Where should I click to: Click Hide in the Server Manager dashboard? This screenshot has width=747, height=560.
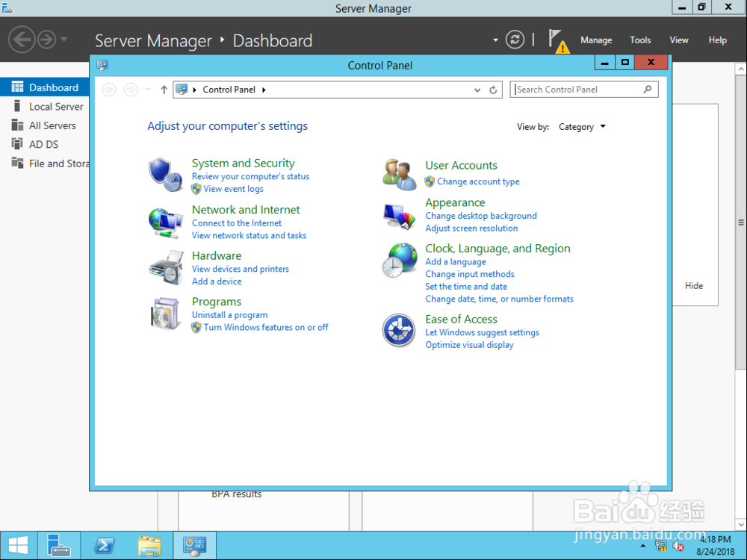694,286
